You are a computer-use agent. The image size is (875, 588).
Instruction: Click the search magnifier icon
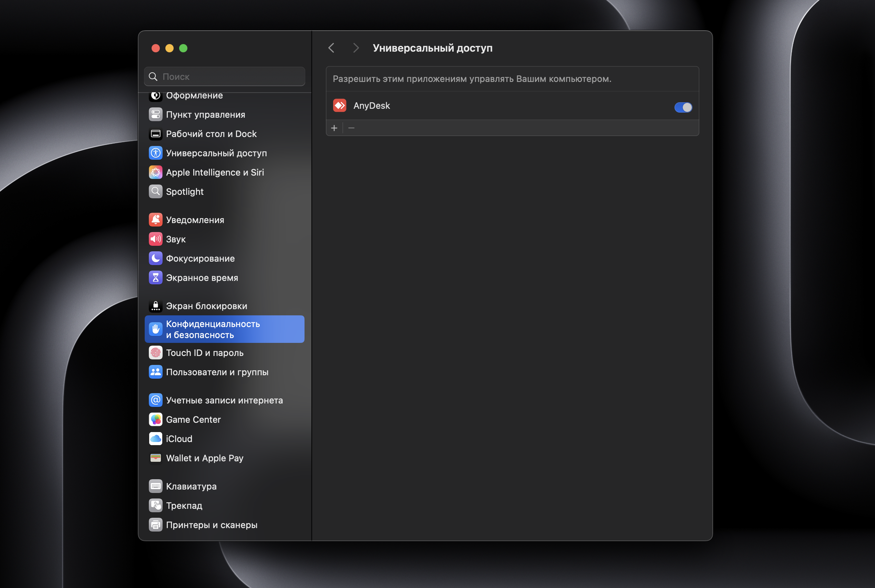153,76
